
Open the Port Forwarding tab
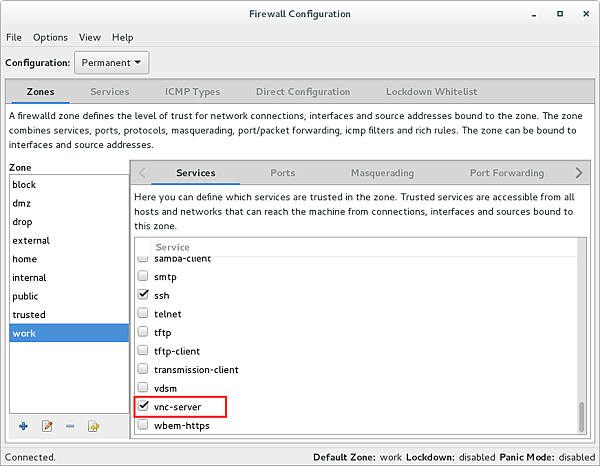507,173
